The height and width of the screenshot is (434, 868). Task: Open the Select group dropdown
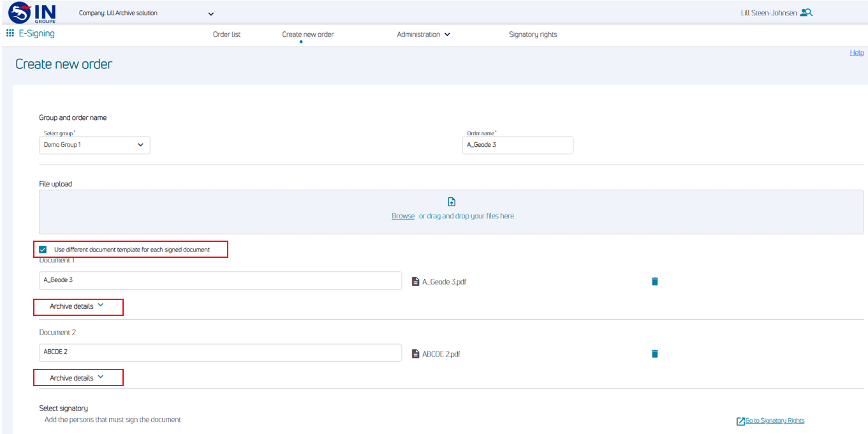tap(94, 145)
